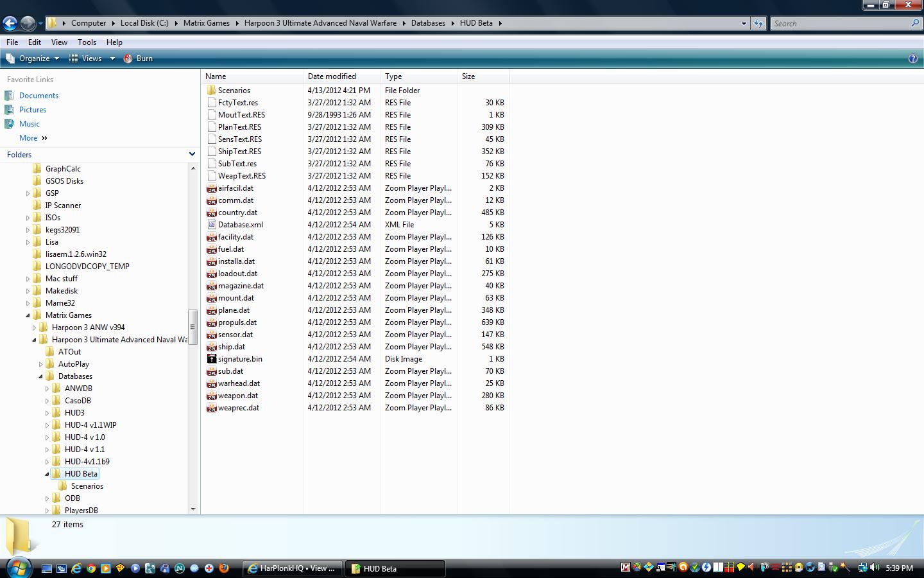The width and height of the screenshot is (924, 578).
Task: Select the Database.xml file icon
Action: click(211, 225)
